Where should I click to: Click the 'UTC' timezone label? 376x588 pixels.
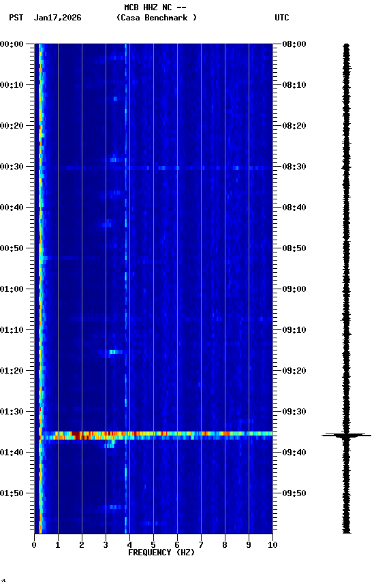tap(282, 18)
